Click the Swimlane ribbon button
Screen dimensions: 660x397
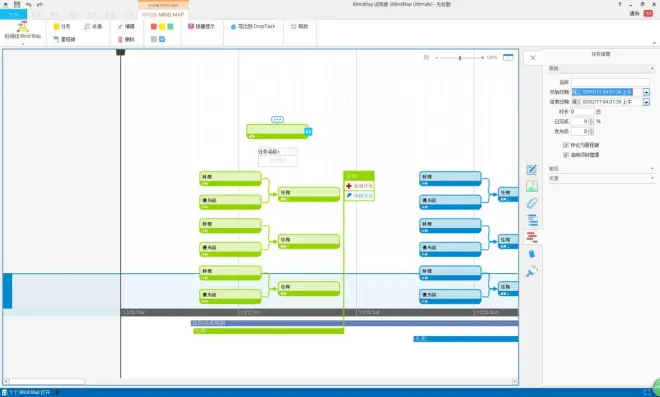93,27
